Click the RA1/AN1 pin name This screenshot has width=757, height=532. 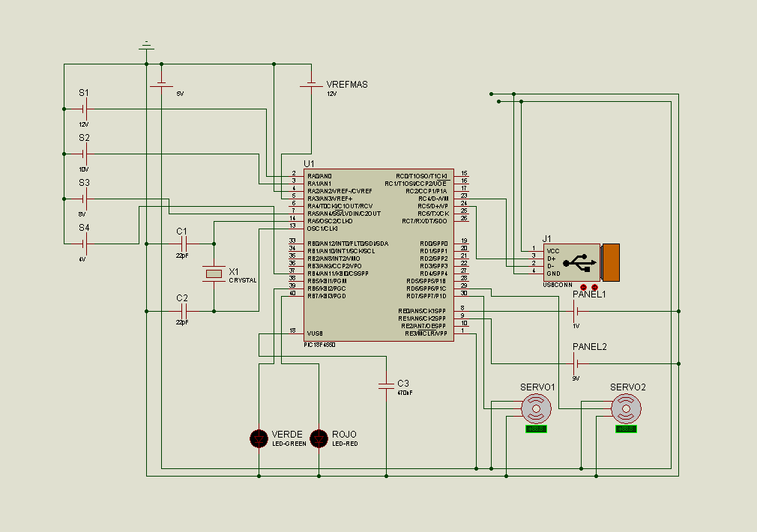(x=319, y=184)
